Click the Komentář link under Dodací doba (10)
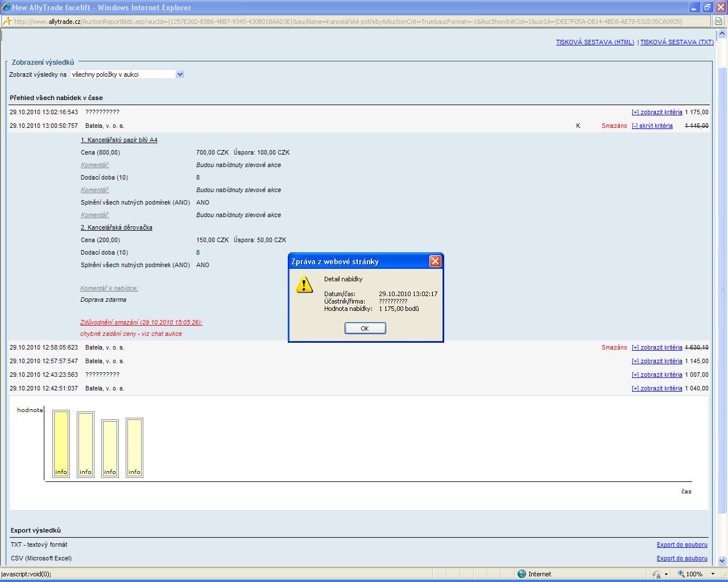Image resolution: width=728 pixels, height=582 pixels. coord(95,190)
